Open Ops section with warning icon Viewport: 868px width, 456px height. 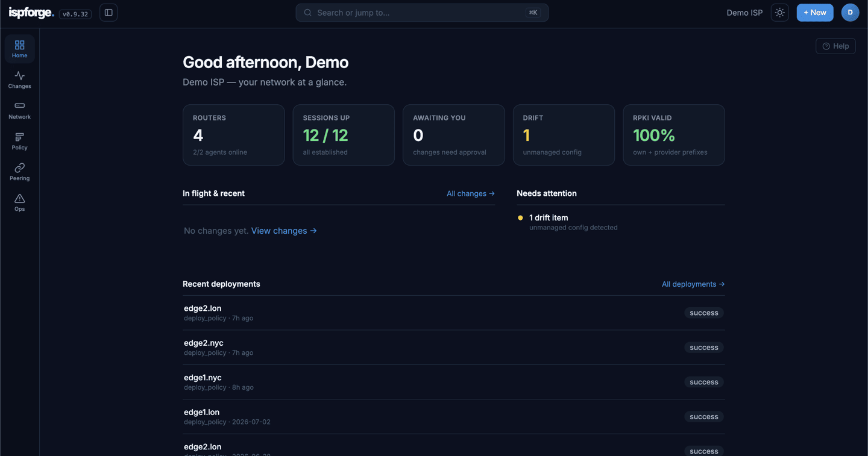tap(19, 202)
